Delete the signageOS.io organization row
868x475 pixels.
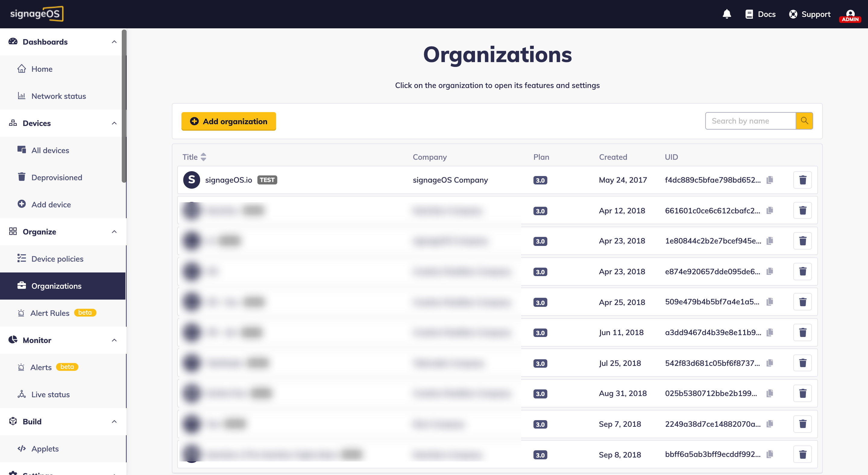coord(802,180)
